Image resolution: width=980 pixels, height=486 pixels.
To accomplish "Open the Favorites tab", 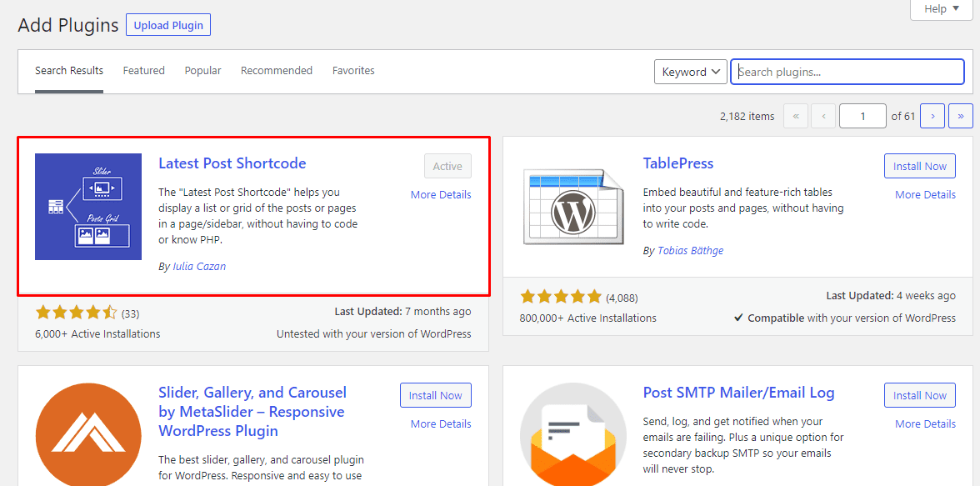I will (x=353, y=71).
